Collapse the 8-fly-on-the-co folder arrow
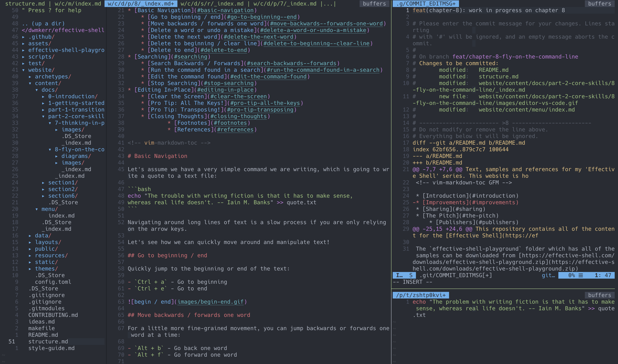Screen dimensions: 618x364 (50, 149)
